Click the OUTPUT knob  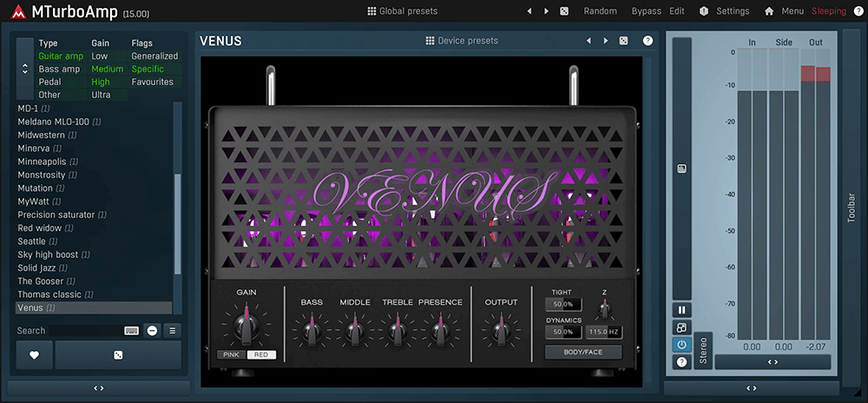pyautogui.click(x=502, y=331)
